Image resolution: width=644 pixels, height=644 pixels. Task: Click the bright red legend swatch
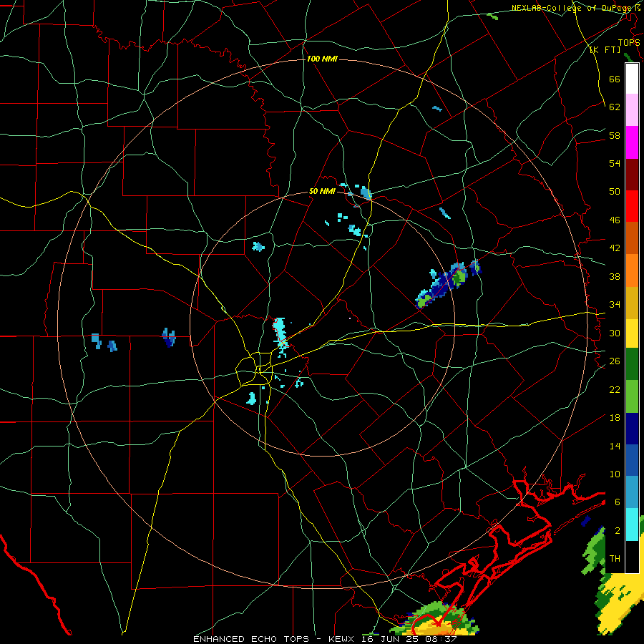tap(632, 206)
